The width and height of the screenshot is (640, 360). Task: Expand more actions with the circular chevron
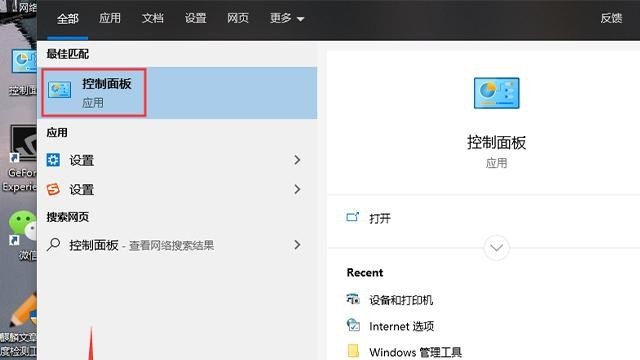click(x=496, y=248)
